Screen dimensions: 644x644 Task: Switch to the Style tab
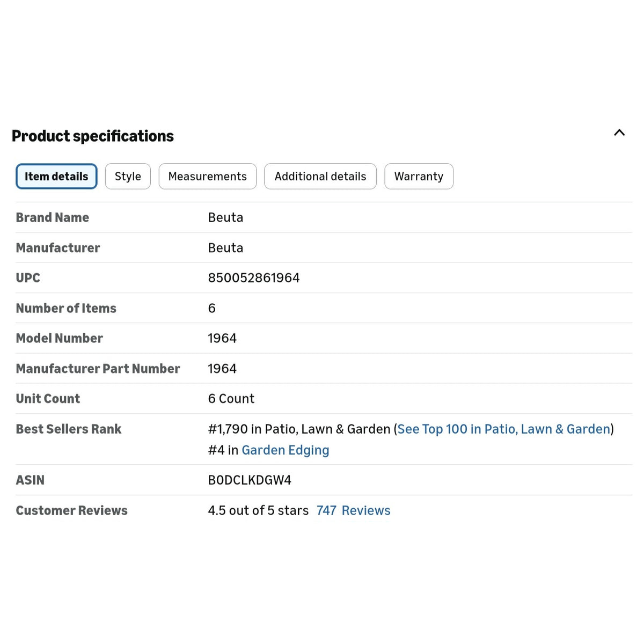coord(128,177)
